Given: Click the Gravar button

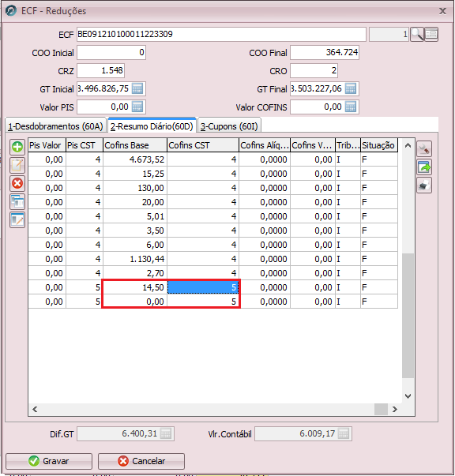Looking at the screenshot, I should (x=49, y=461).
